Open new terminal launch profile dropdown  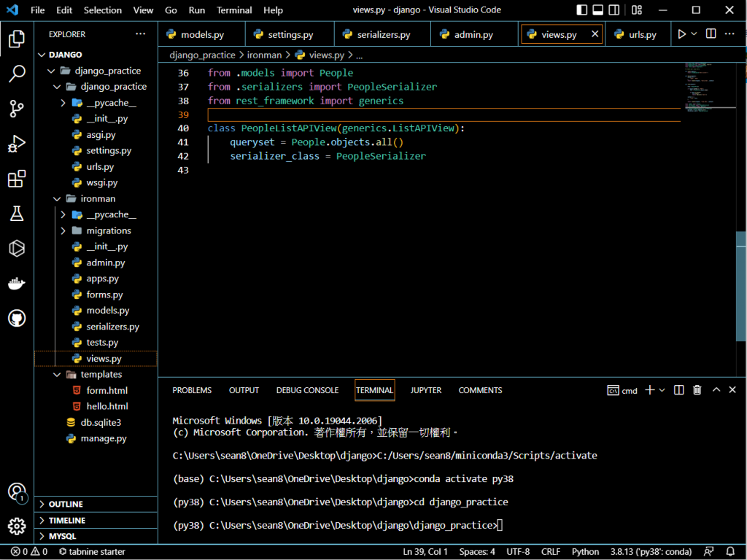click(x=662, y=390)
